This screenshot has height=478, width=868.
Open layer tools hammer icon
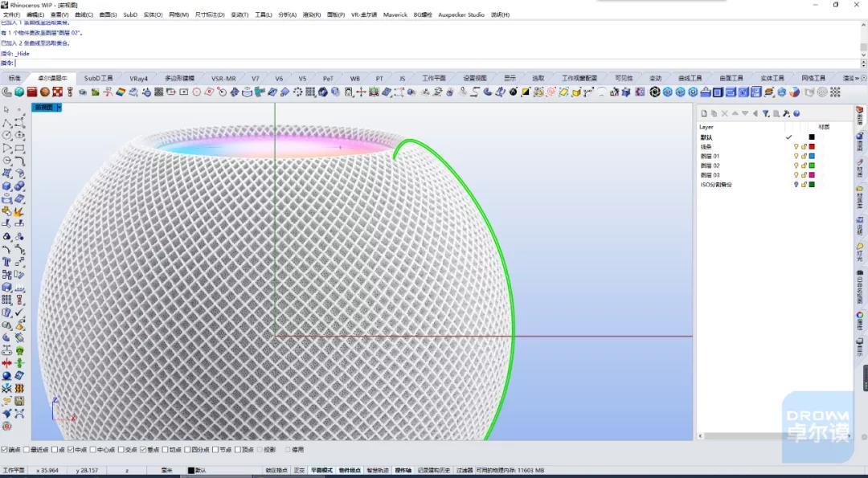coord(786,113)
